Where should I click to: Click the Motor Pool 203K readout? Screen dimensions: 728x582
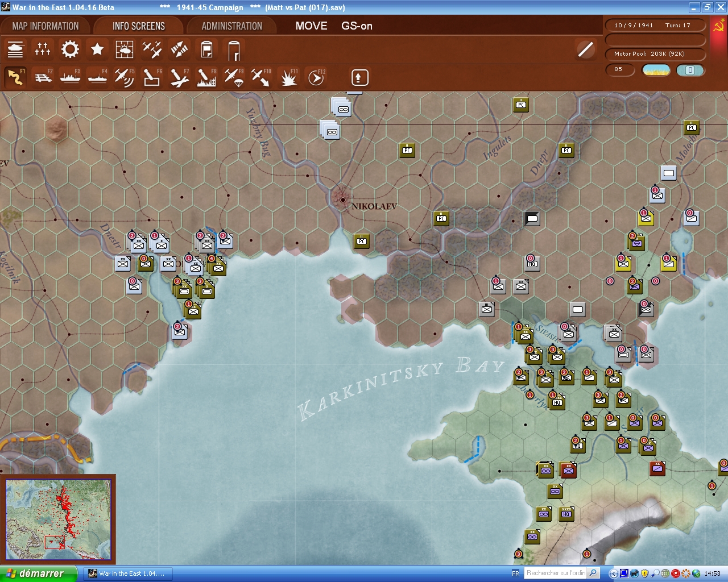click(x=655, y=54)
